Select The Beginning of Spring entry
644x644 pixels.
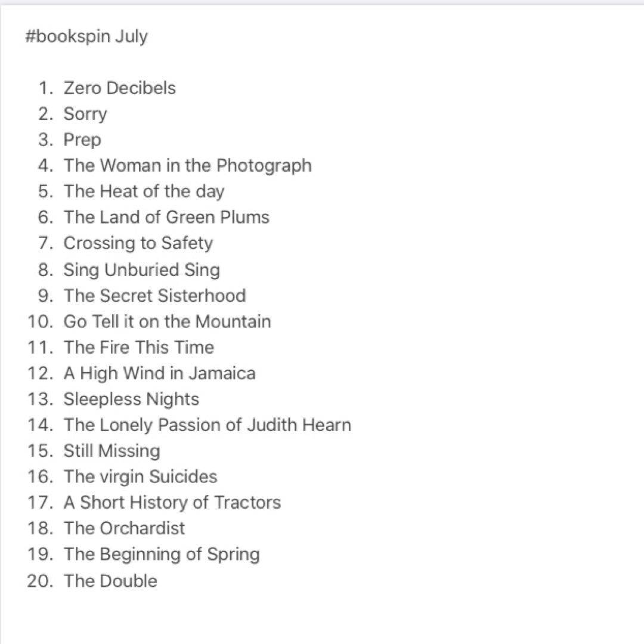coord(162,555)
